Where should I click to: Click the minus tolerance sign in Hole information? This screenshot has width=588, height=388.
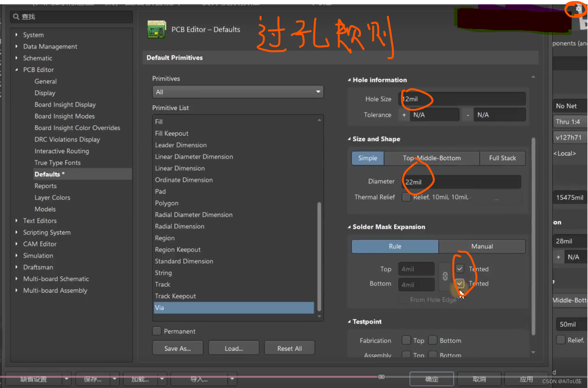point(468,115)
